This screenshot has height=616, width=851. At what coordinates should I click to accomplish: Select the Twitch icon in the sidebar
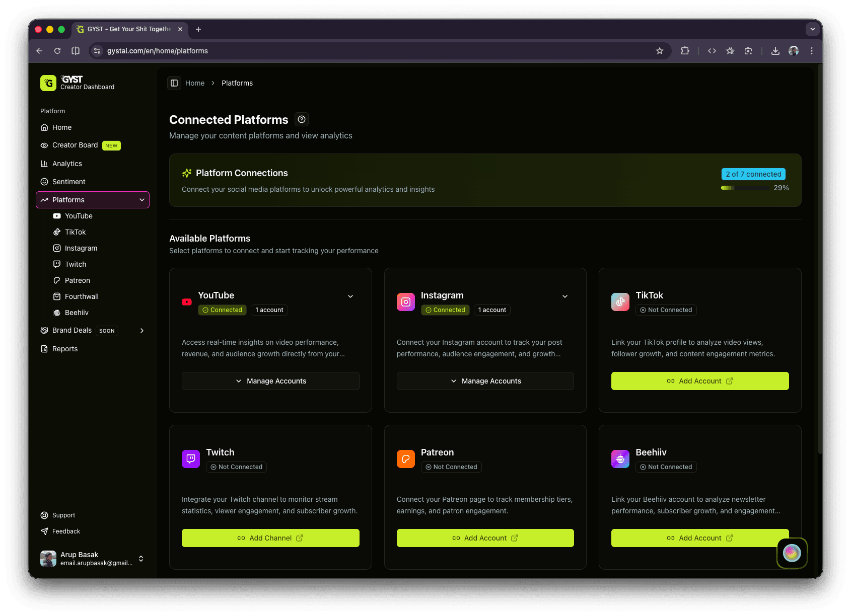click(57, 264)
